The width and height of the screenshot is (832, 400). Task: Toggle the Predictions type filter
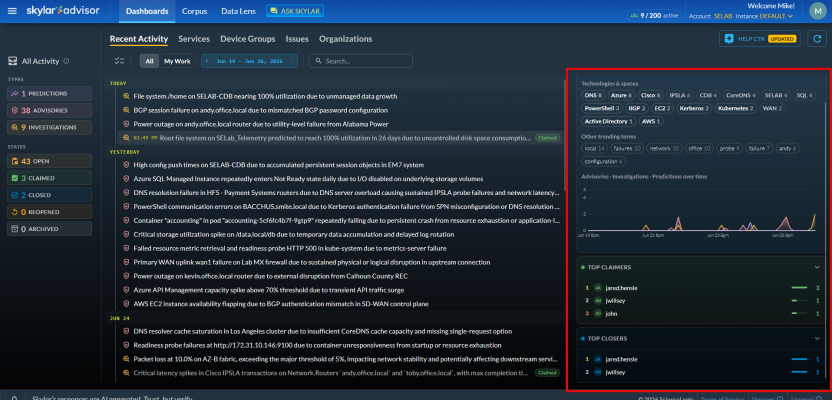[49, 93]
